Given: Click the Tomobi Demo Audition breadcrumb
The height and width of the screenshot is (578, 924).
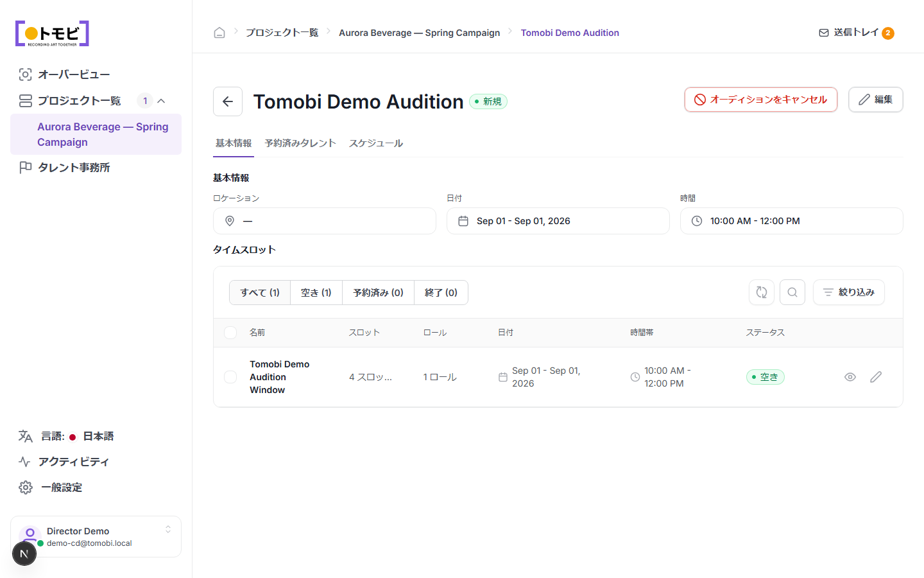Looking at the screenshot, I should [x=570, y=33].
